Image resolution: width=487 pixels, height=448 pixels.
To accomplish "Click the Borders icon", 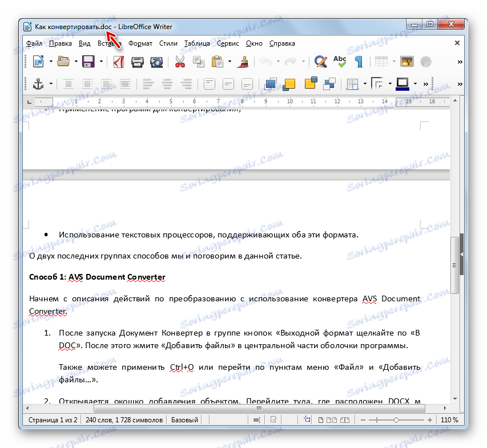I will point(352,84).
